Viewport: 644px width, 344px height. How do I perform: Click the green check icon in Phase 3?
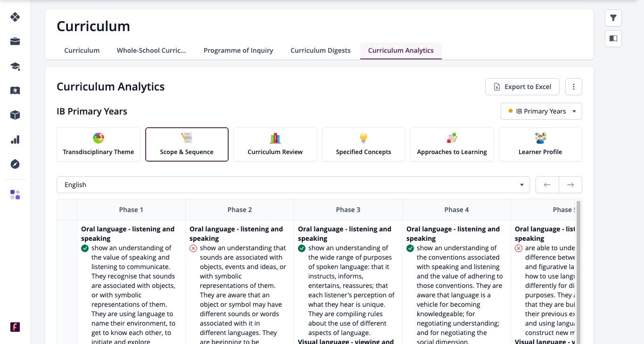click(302, 248)
